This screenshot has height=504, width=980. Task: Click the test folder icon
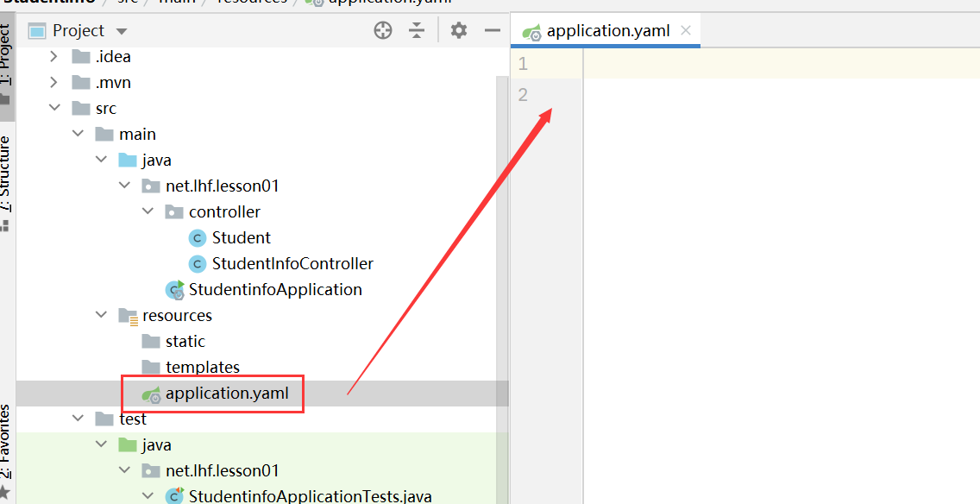(104, 419)
